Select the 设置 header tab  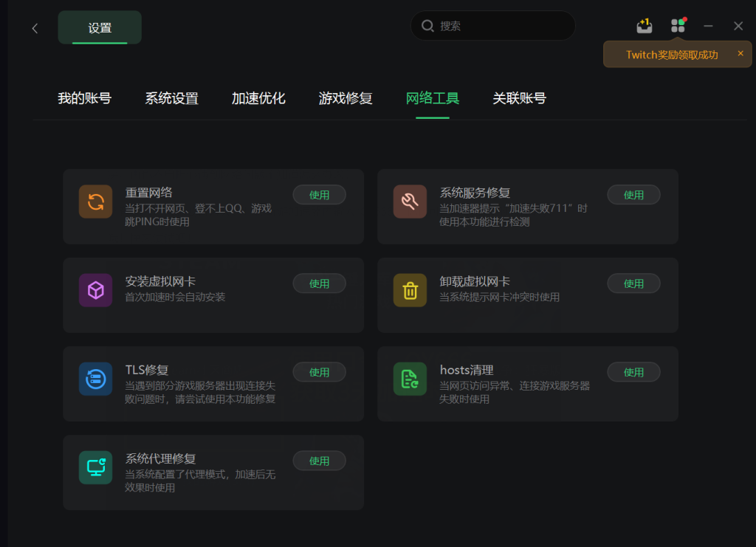click(100, 27)
